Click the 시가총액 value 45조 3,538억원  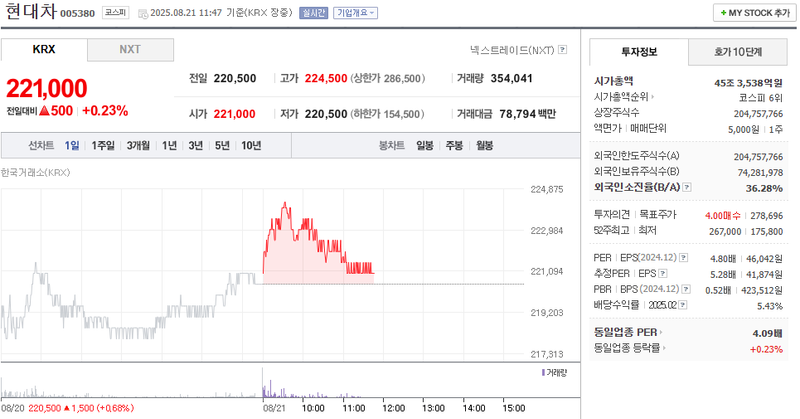(748, 83)
